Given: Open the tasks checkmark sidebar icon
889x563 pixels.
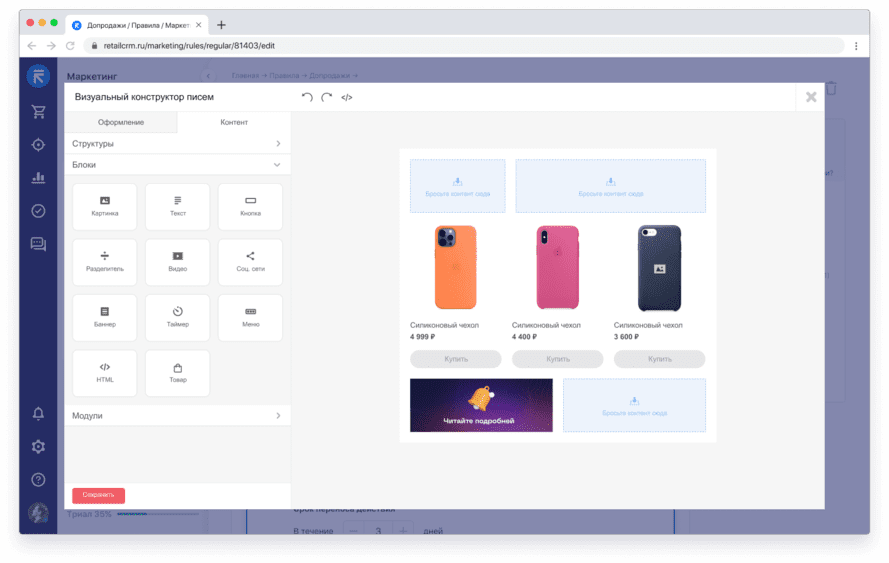Looking at the screenshot, I should click(x=38, y=211).
